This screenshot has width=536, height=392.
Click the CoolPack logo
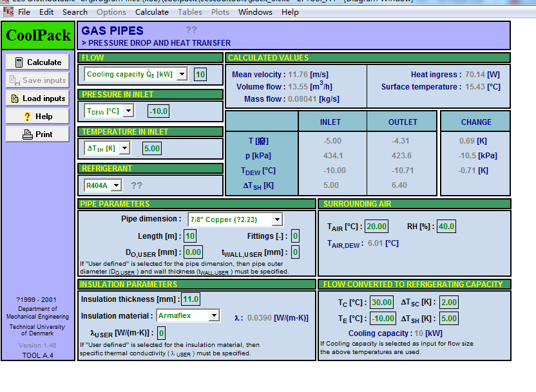38,35
